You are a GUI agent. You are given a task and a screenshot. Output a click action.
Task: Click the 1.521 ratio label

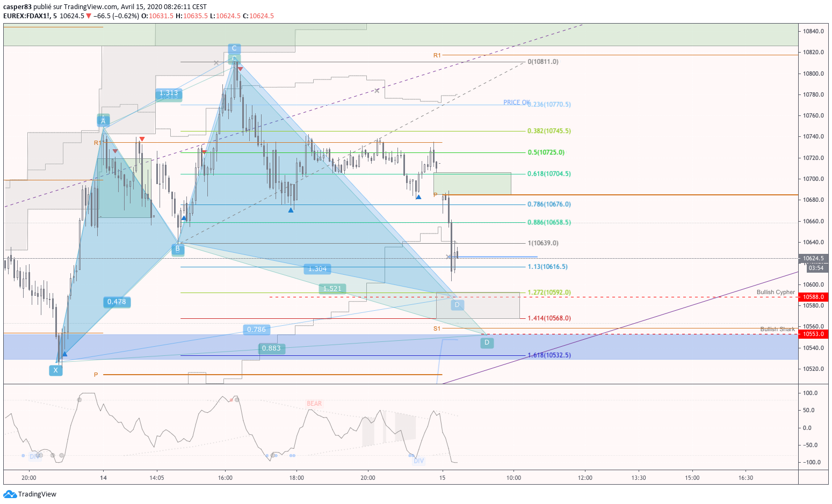pos(332,289)
